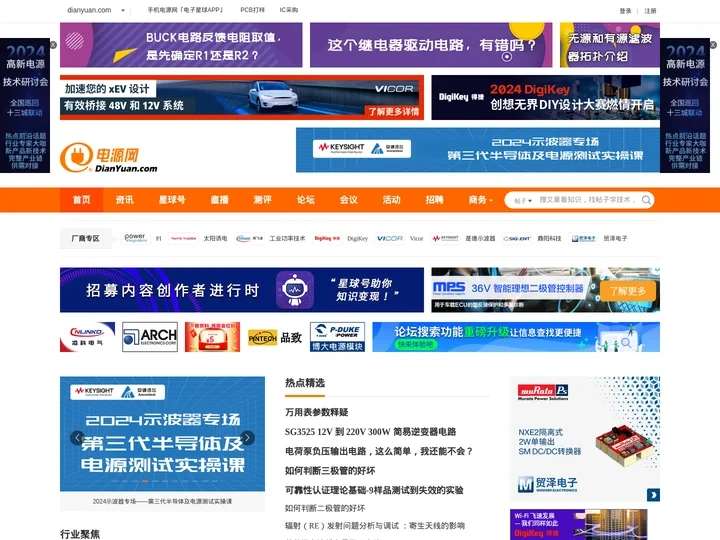Screen dimensions: 720x540
Task: Click the P-DUKE 博大电源模块 logo
Action: tap(337, 337)
